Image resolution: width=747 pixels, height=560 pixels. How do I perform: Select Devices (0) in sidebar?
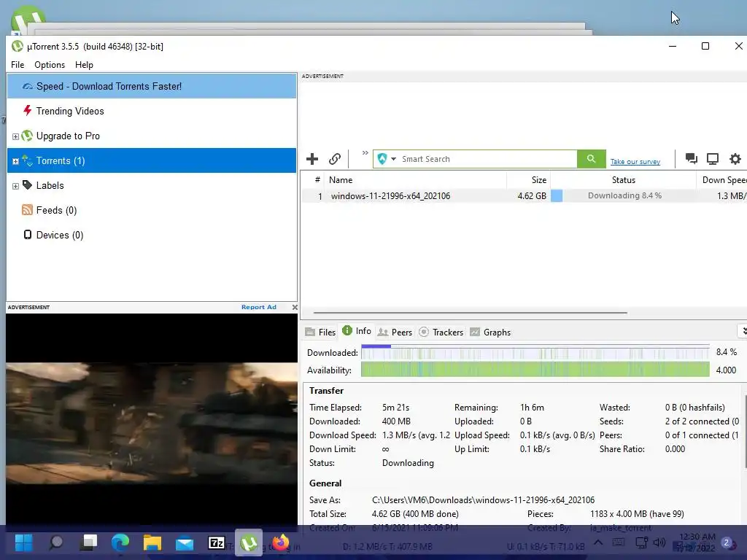[x=152, y=235]
